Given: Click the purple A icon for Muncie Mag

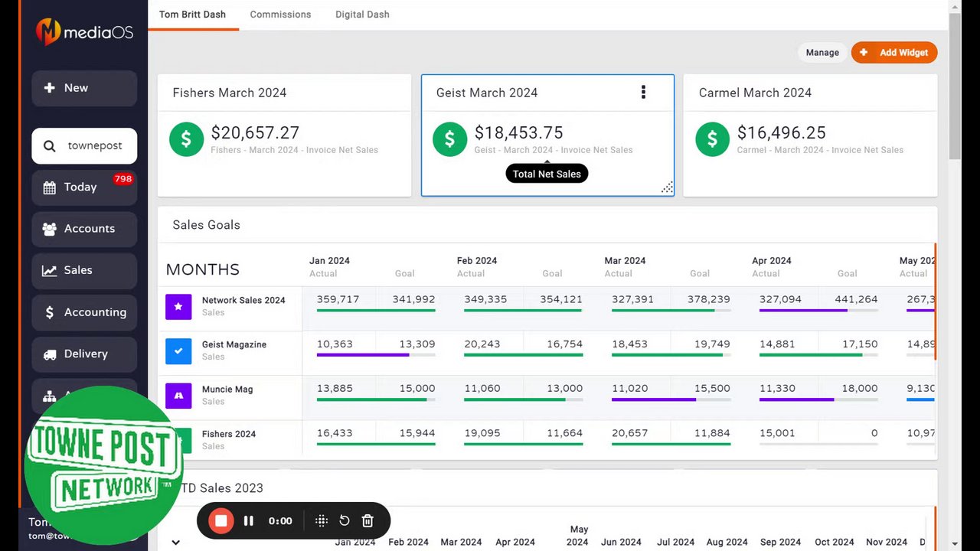Looking at the screenshot, I should (x=178, y=396).
